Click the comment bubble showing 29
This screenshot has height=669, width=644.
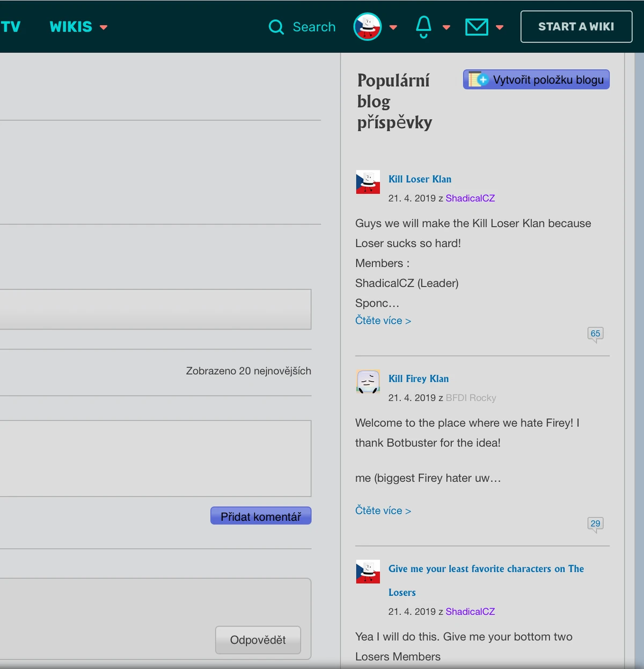(x=595, y=523)
